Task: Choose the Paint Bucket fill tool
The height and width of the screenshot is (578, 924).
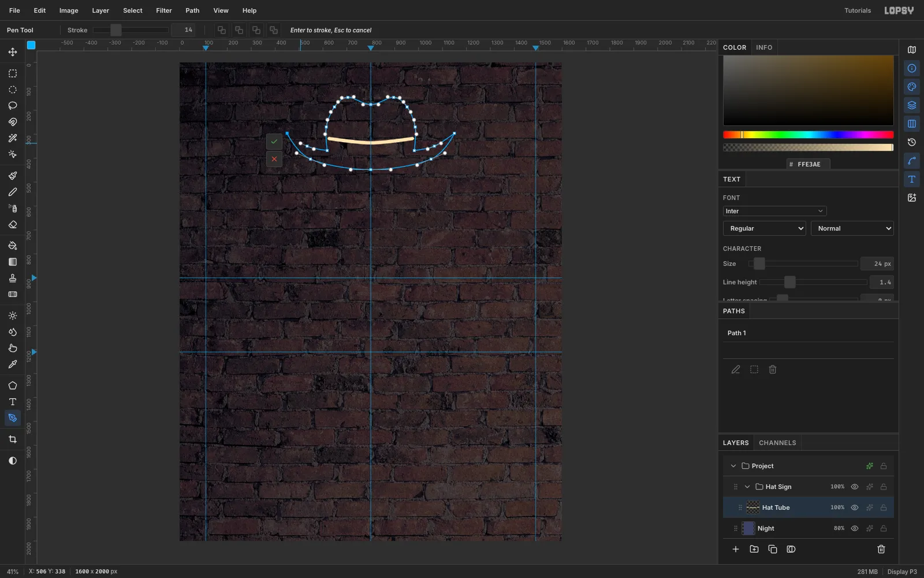Action: 13,246
